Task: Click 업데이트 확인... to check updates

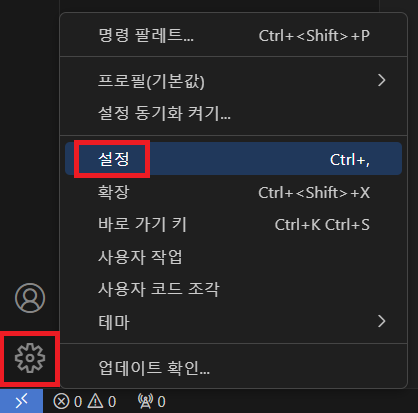Action: (233, 367)
